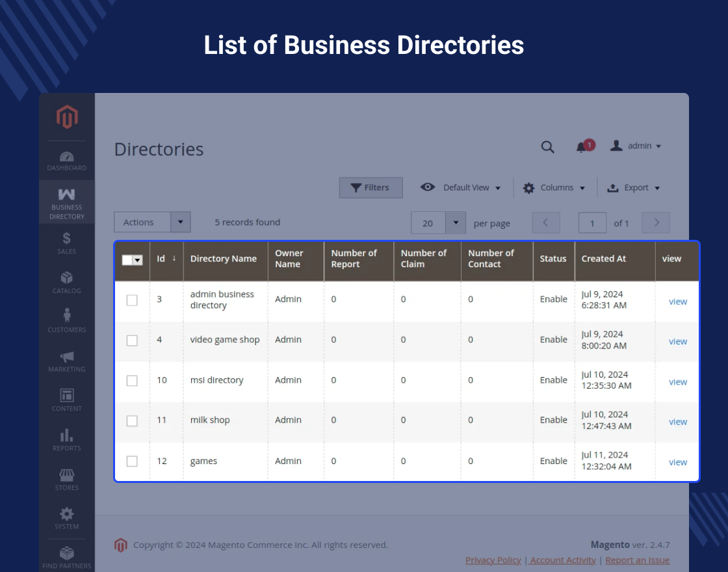Click the '5 records found' text
Image resolution: width=728 pixels, height=572 pixels.
tap(248, 222)
